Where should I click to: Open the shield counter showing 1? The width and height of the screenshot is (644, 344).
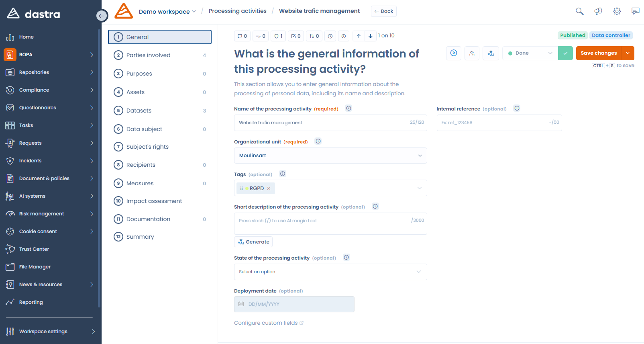coord(278,36)
